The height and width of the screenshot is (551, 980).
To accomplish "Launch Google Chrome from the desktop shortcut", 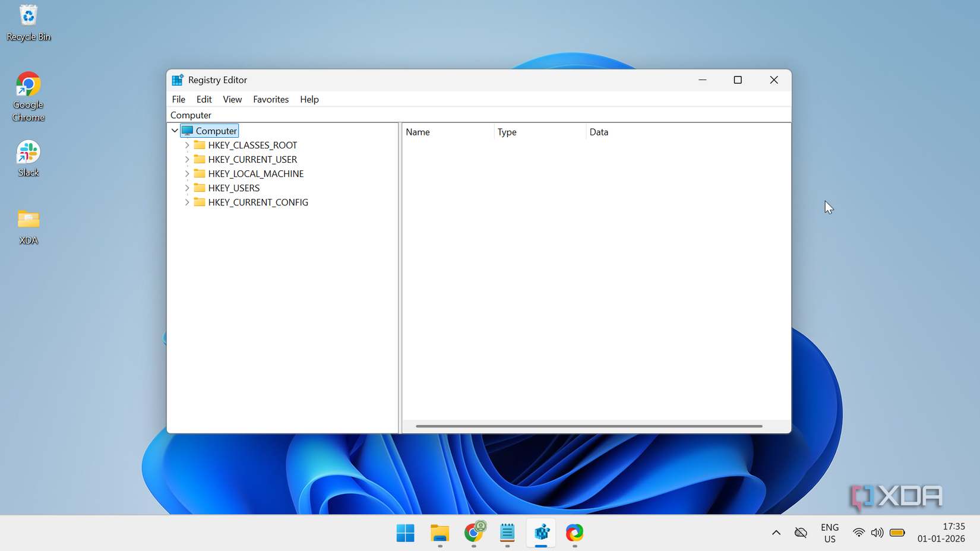I will pyautogui.click(x=28, y=97).
